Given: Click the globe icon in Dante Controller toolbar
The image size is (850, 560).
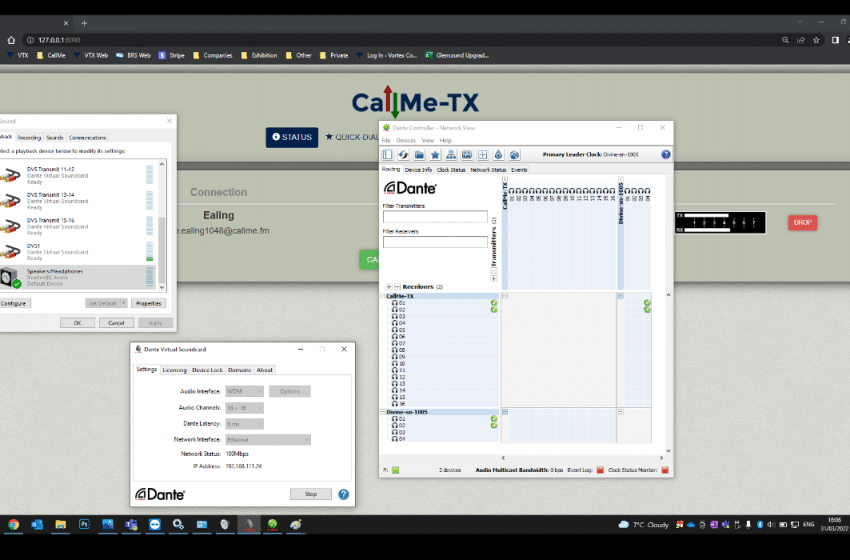Looking at the screenshot, I should [514, 155].
